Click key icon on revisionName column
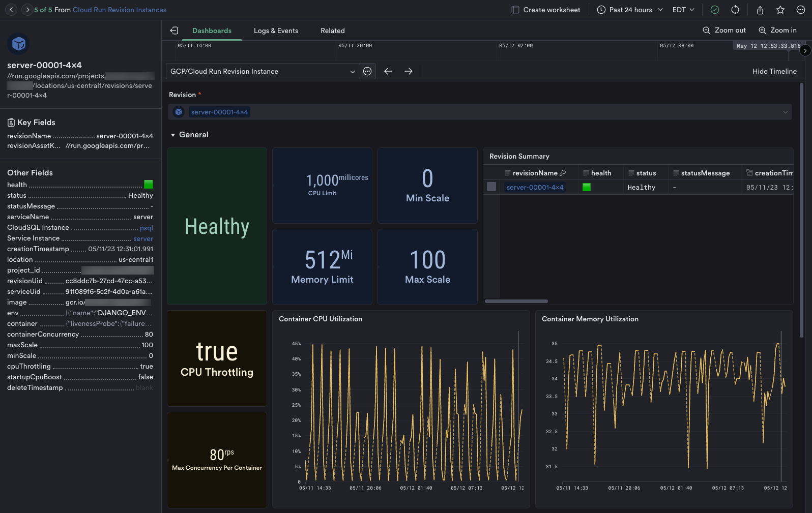This screenshot has height=513, width=812. 563,173
